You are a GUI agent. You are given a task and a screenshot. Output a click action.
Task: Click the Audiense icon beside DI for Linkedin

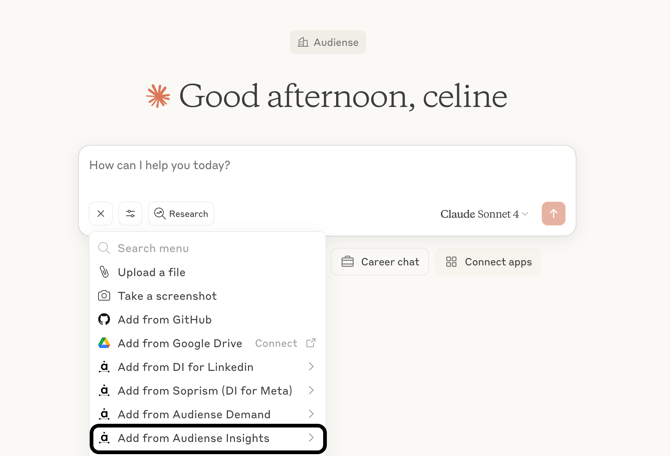tap(104, 367)
